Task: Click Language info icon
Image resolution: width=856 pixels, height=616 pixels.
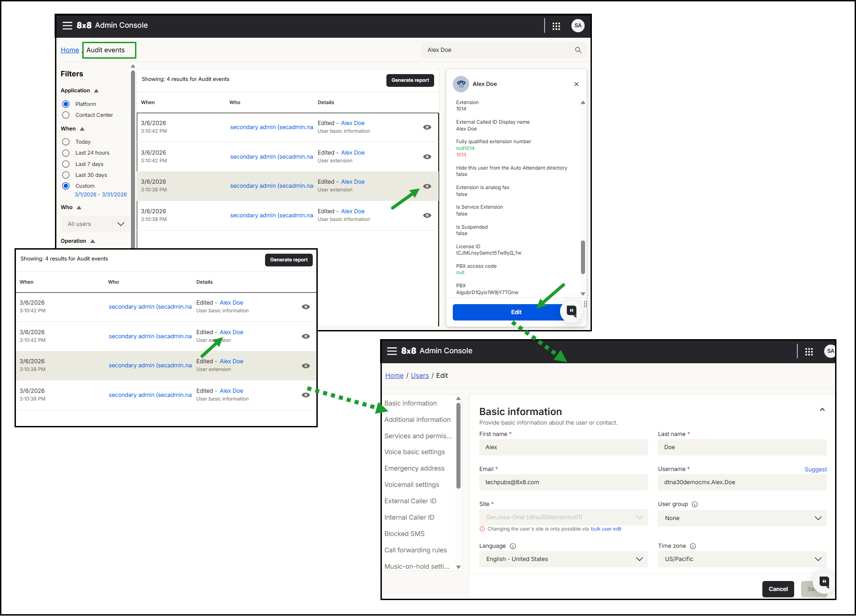Action: tap(513, 546)
